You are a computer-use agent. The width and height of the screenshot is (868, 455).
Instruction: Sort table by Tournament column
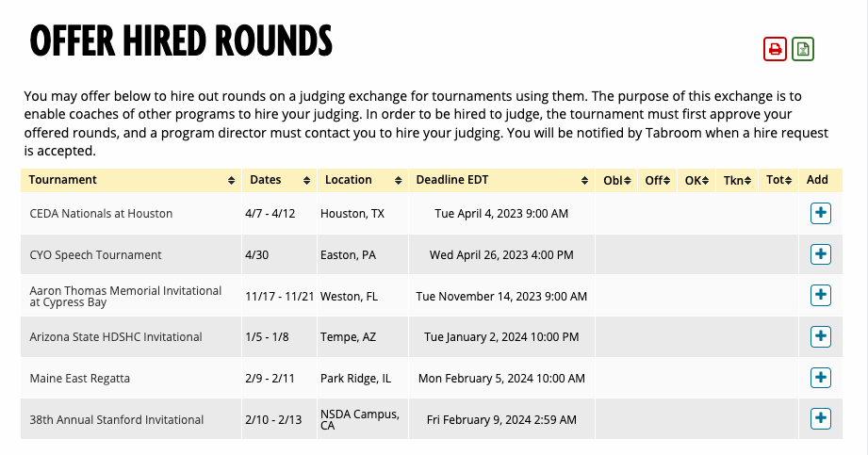131,180
